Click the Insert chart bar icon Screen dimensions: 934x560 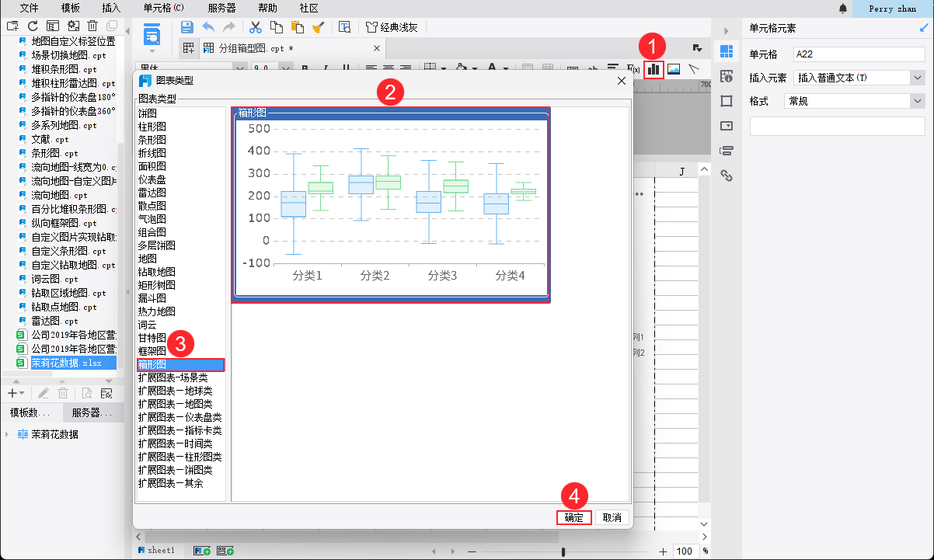tap(653, 68)
